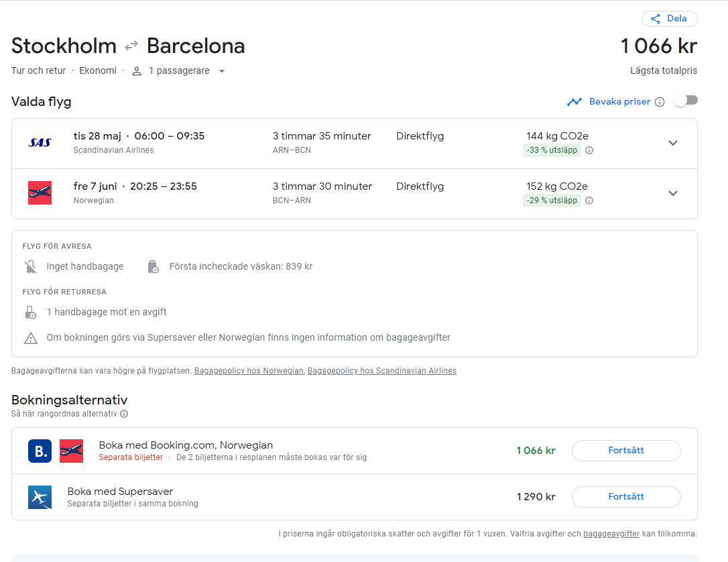Image resolution: width=728 pixels, height=562 pixels.
Task: Show info for -29 % utsläpp
Action: pos(589,201)
